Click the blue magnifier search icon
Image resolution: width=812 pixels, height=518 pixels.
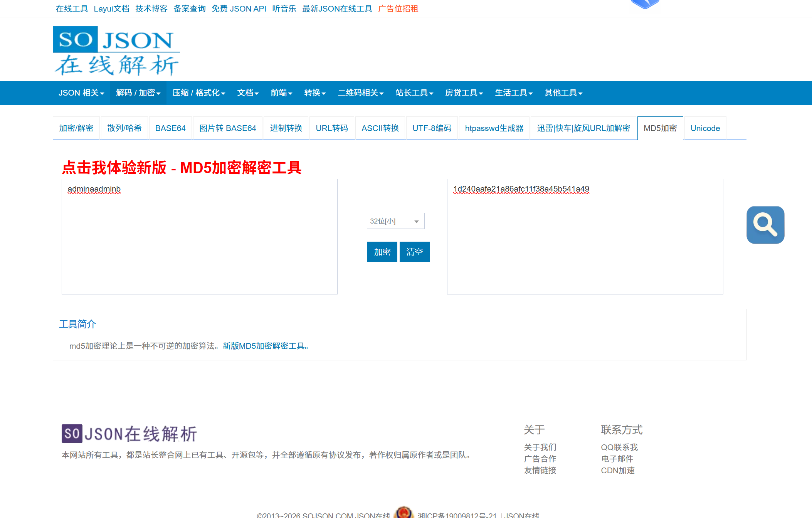[x=765, y=225]
